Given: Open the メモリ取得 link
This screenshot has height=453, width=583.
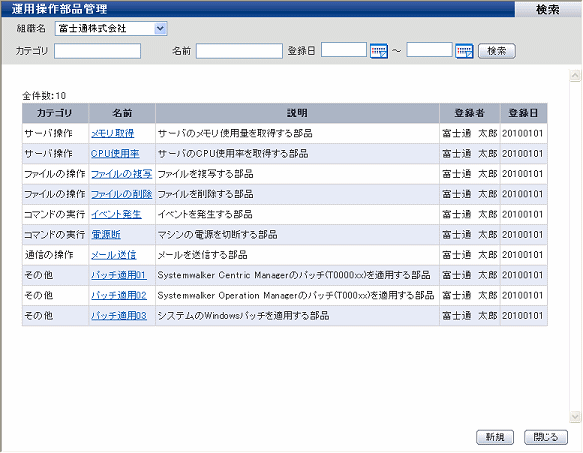Looking at the screenshot, I should (x=112, y=134).
